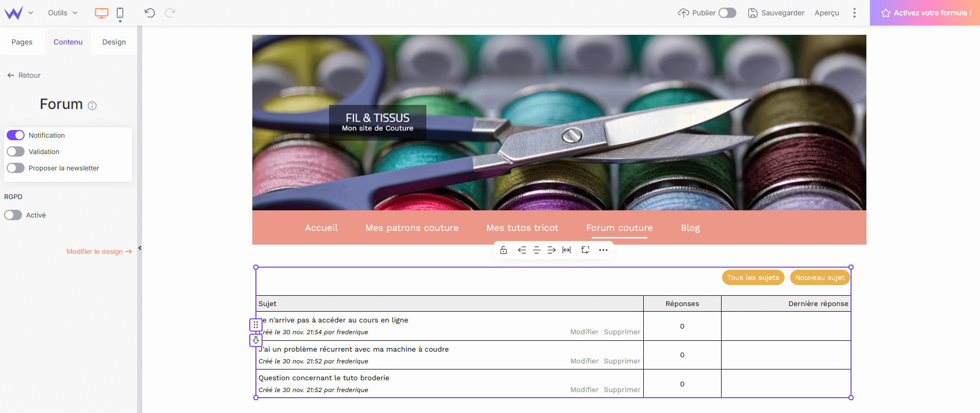
Task: Open the three-dot options in block toolbar
Action: click(x=603, y=250)
